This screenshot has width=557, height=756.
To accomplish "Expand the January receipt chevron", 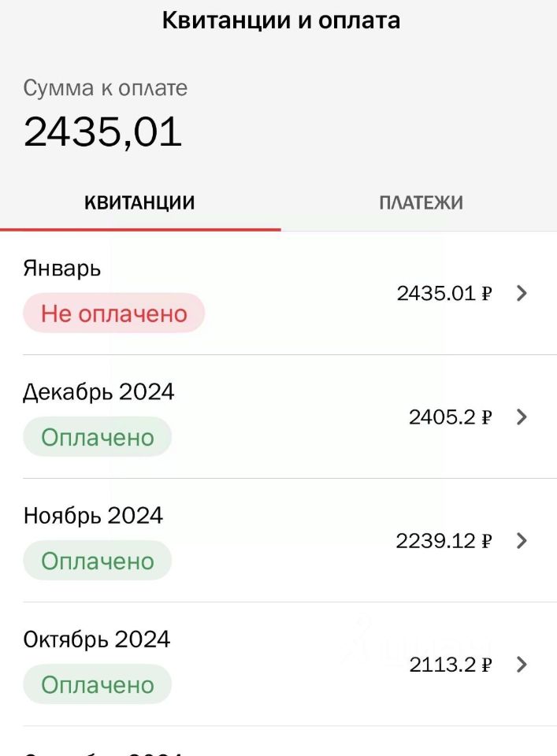I will point(521,294).
